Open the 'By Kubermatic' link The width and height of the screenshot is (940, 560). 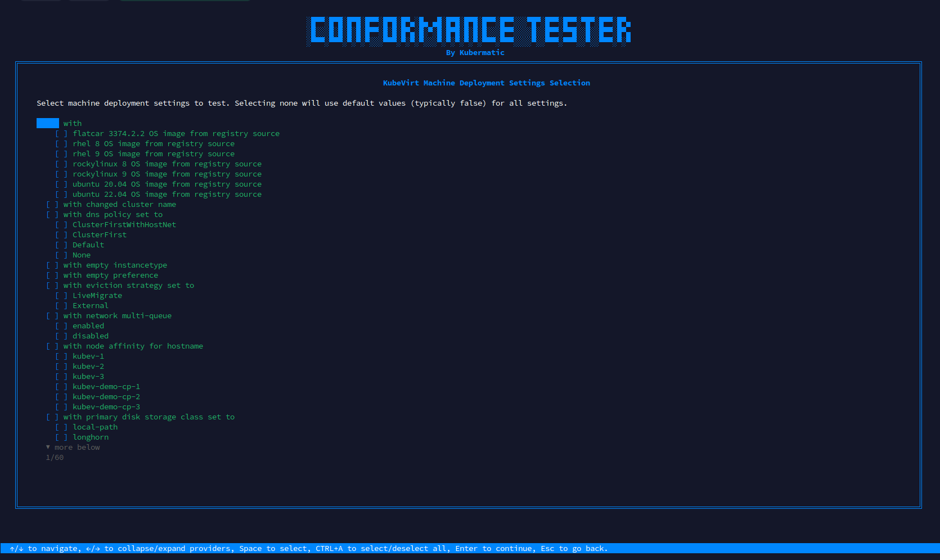tap(475, 53)
